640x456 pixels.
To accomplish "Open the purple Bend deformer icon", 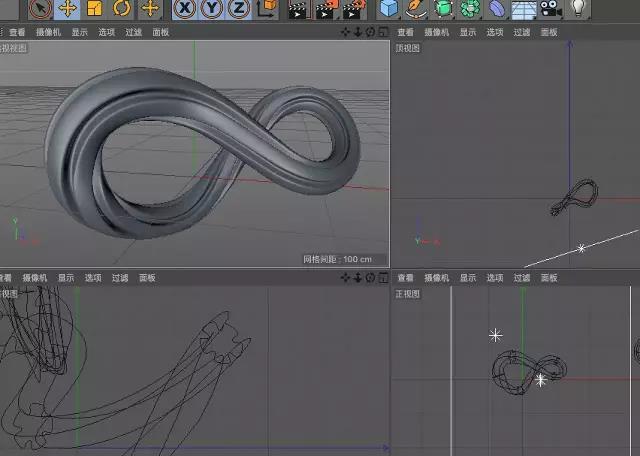I will pos(496,8).
